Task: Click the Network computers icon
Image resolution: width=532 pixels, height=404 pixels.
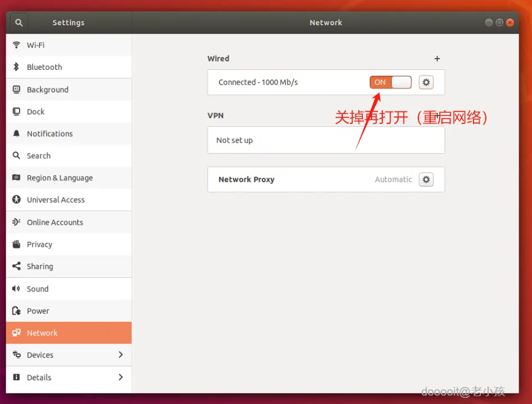Action: point(16,332)
